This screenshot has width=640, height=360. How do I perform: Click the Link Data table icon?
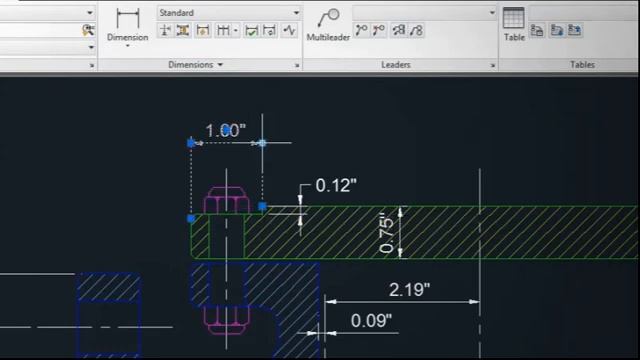537,30
